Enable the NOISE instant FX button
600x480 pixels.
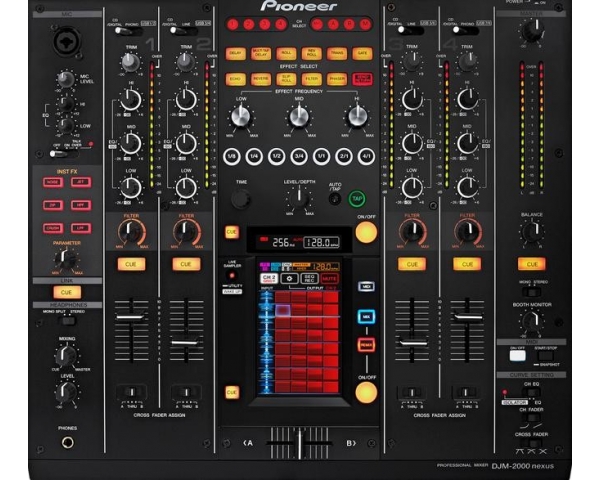pyautogui.click(x=52, y=182)
